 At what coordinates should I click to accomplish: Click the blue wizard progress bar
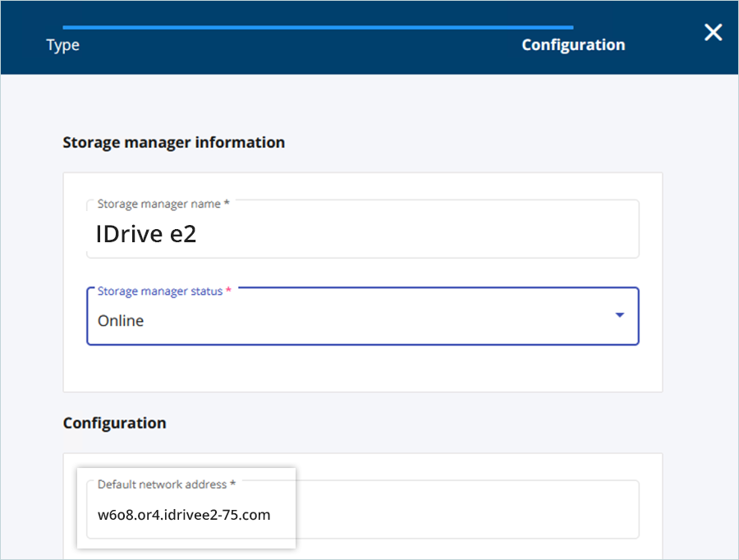[x=318, y=27]
